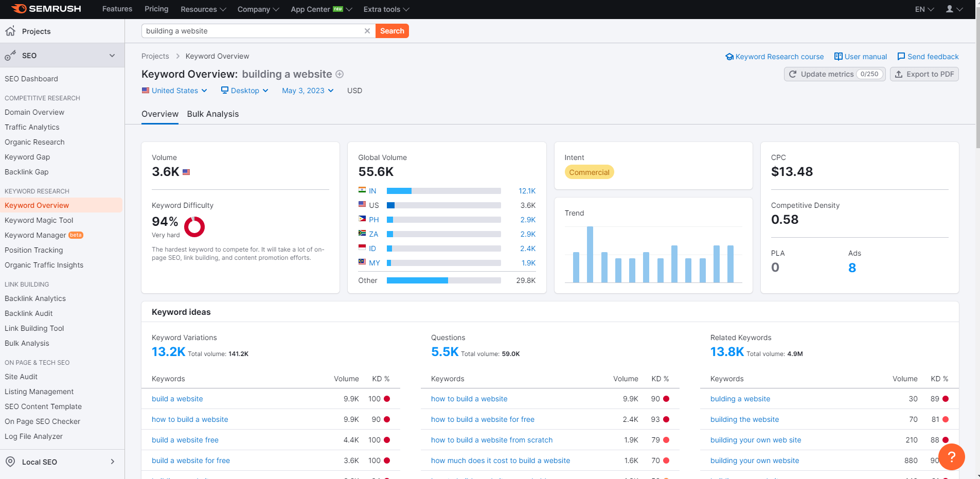Open the EN language selector
Viewport: 980px width, 479px height.
(x=924, y=9)
